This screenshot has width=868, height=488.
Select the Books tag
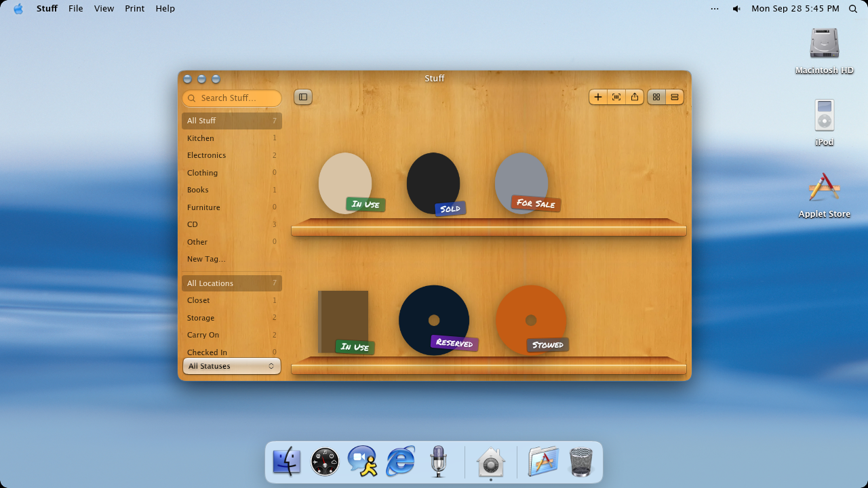coord(232,190)
